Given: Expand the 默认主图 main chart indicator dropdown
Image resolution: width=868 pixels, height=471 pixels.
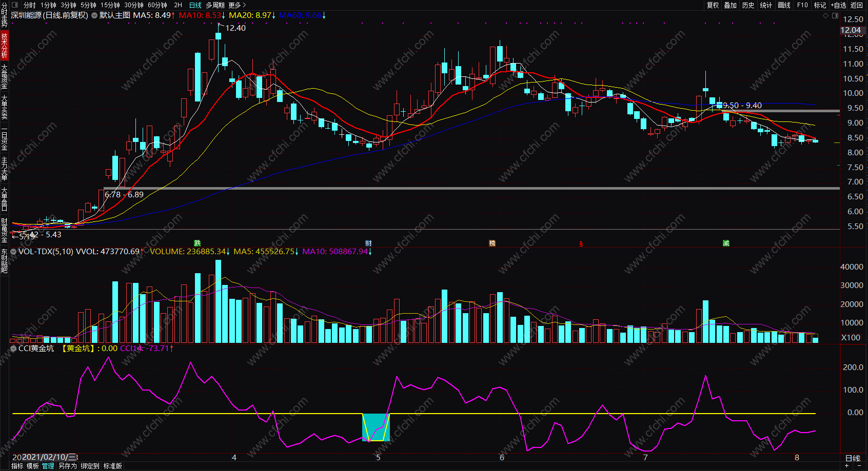Looking at the screenshot, I should [94, 15].
